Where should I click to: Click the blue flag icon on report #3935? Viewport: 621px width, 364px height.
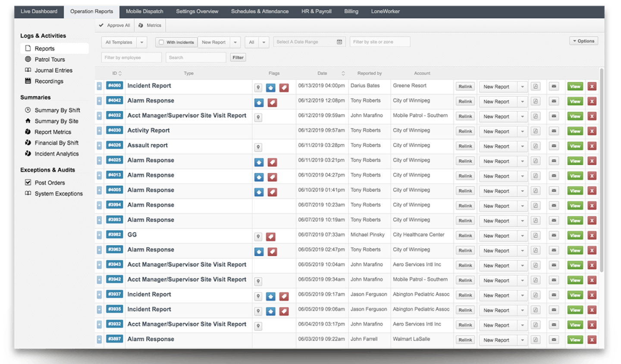[270, 311]
